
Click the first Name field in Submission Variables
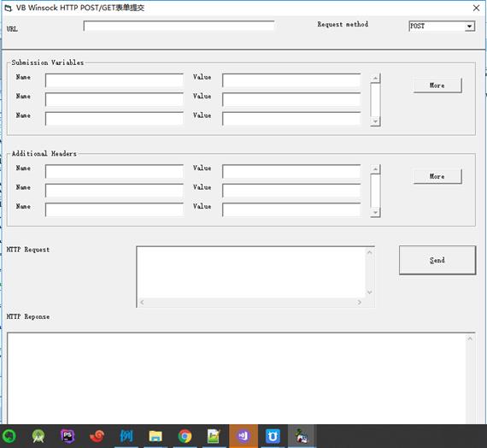click(114, 80)
